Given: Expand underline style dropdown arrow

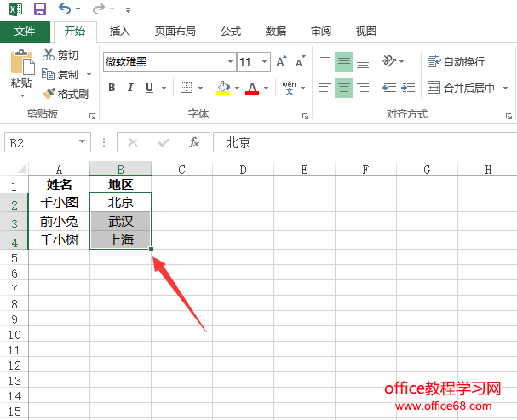Looking at the screenshot, I should (x=164, y=88).
